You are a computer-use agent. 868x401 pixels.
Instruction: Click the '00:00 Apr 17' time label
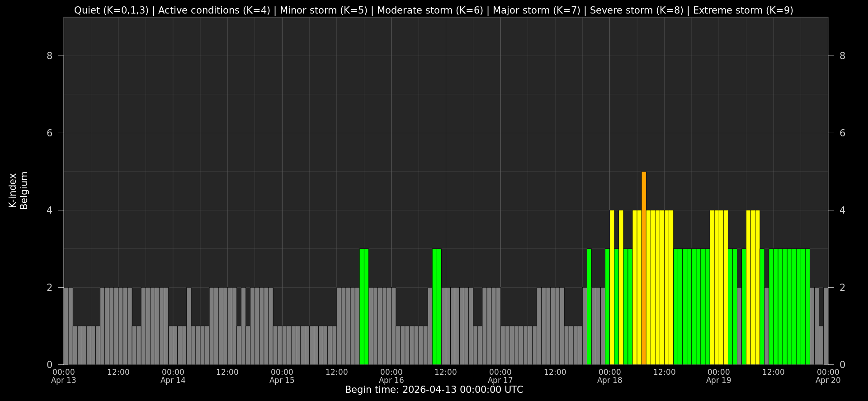pyautogui.click(x=500, y=376)
